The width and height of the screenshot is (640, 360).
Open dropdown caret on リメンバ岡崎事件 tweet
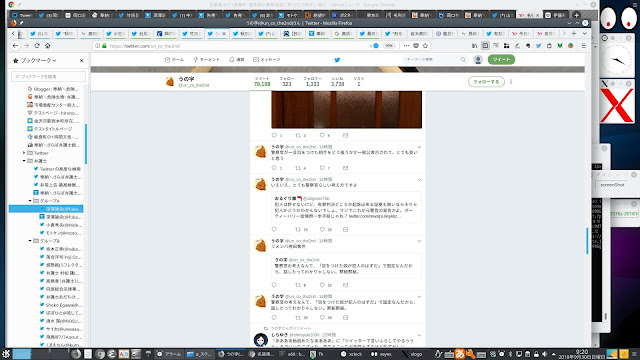[x=419, y=241]
